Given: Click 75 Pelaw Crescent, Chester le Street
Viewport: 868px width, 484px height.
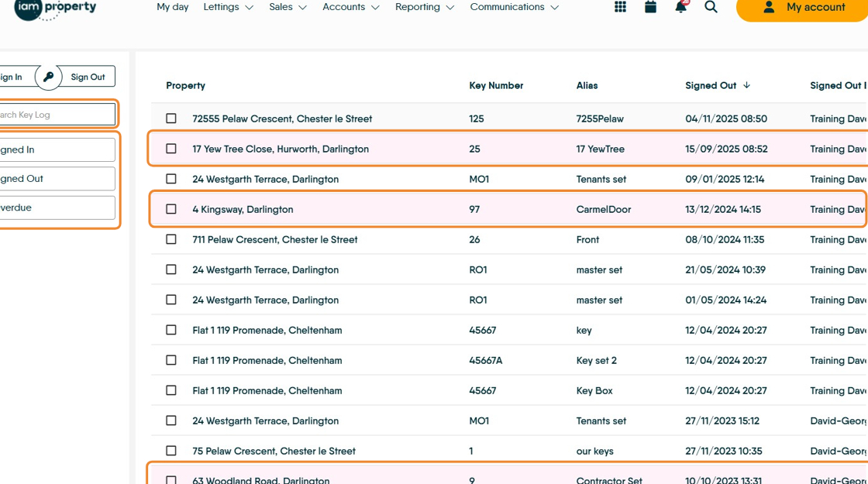Looking at the screenshot, I should point(274,451).
